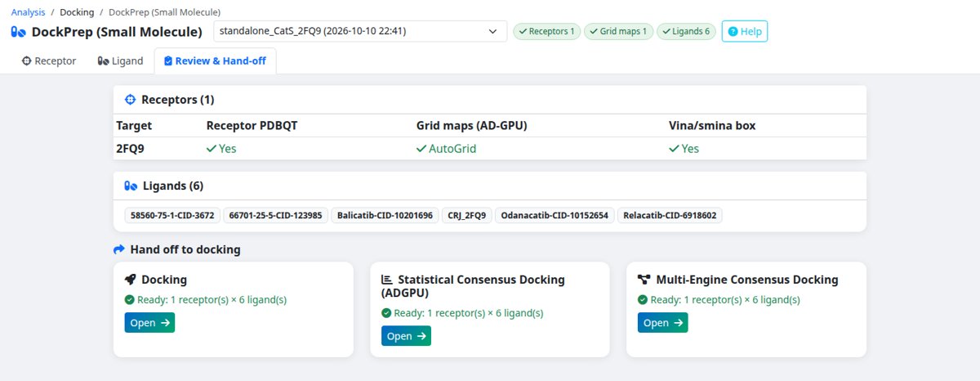Screen dimensions: 980x381
Task: Go to Analysis breadcrumb link
Action: point(28,12)
